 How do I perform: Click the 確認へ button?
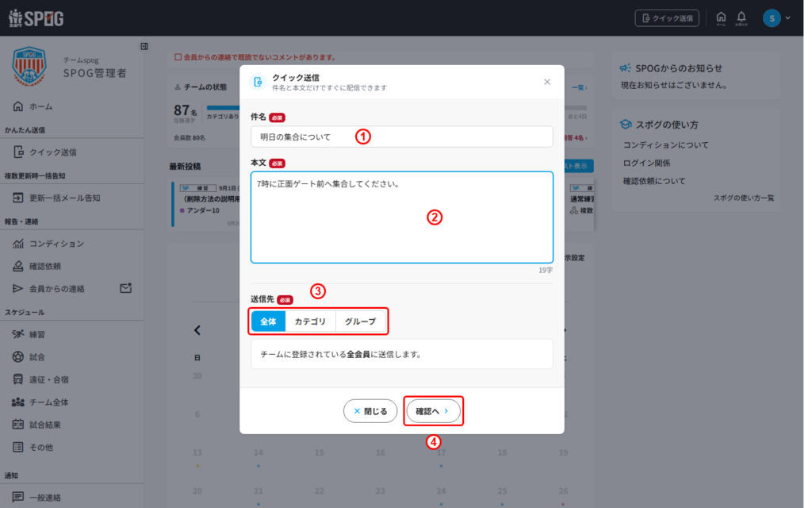click(433, 411)
